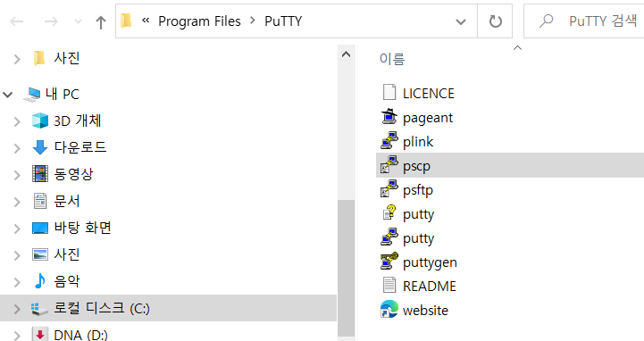
Task: Show hidden path segments chevron
Action: click(146, 21)
